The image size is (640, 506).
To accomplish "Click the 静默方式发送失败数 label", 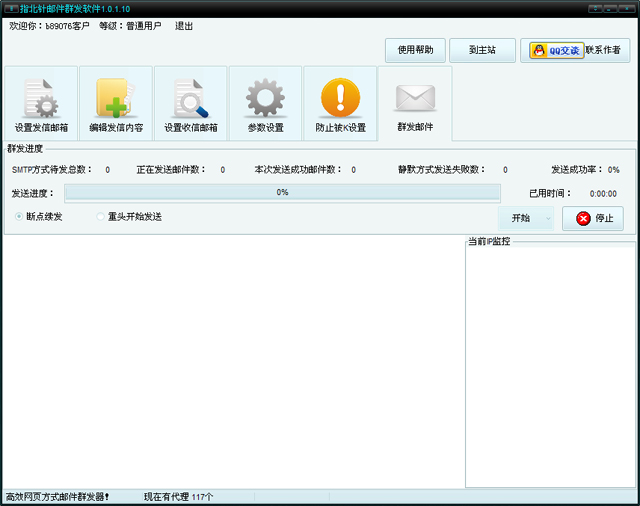I will (x=441, y=169).
